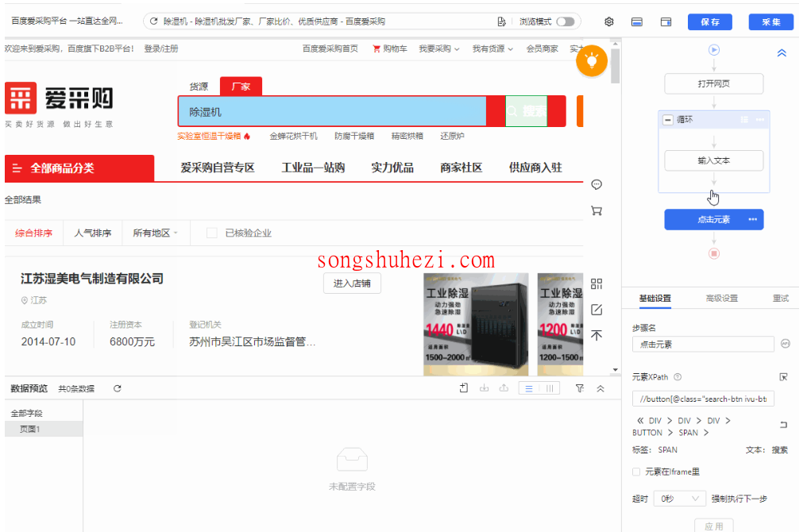
Task: Click the 步骤名 input field
Action: pos(703,344)
